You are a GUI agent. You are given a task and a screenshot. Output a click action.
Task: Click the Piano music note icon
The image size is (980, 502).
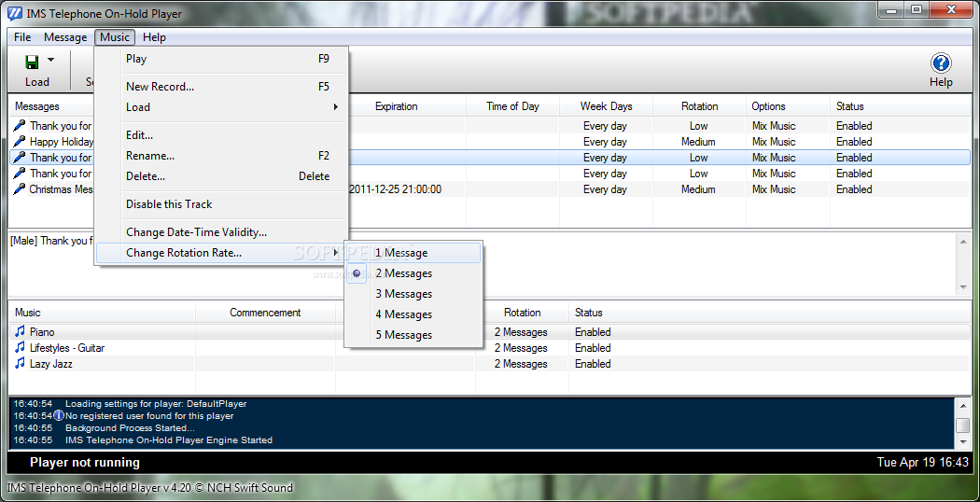pyautogui.click(x=20, y=331)
